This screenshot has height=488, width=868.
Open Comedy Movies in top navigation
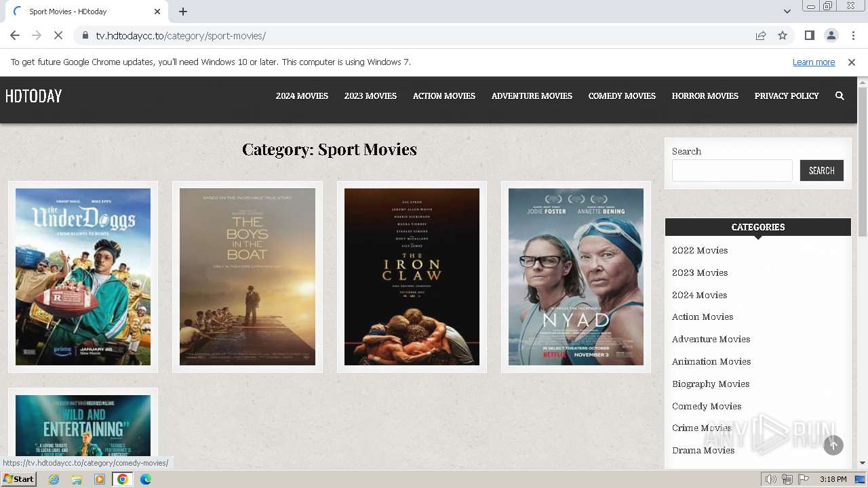pyautogui.click(x=622, y=96)
